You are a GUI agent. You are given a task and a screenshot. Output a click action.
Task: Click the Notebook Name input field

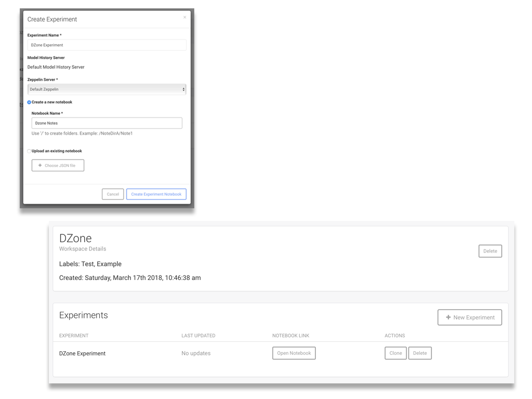coord(107,123)
